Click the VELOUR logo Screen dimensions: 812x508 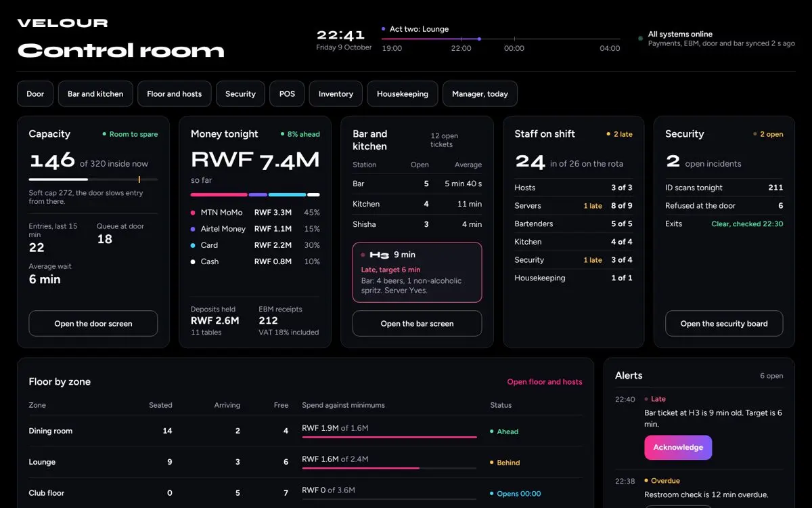[62, 23]
